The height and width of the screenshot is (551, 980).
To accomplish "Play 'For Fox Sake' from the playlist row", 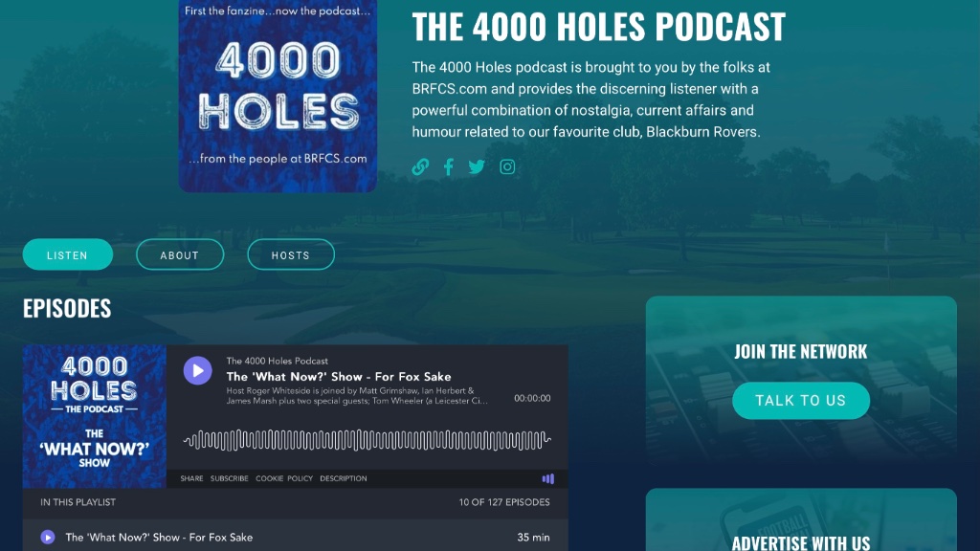I will click(48, 538).
